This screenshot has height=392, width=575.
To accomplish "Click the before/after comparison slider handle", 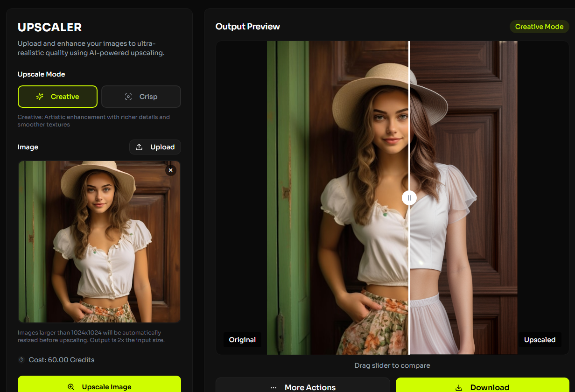I will (409, 198).
